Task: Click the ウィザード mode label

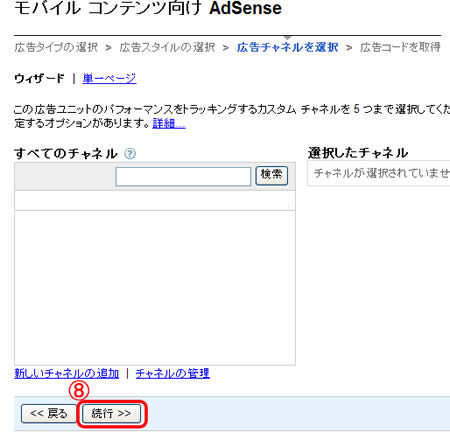Action: click(39, 78)
